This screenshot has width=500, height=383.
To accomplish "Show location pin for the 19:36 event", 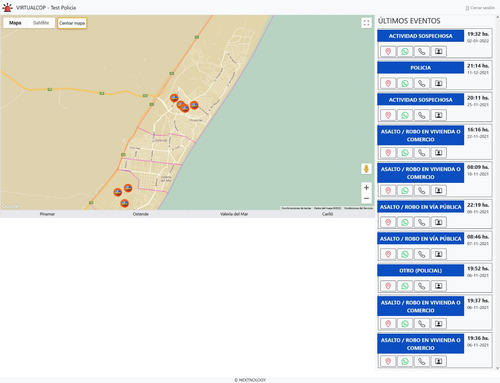I will point(388,361).
